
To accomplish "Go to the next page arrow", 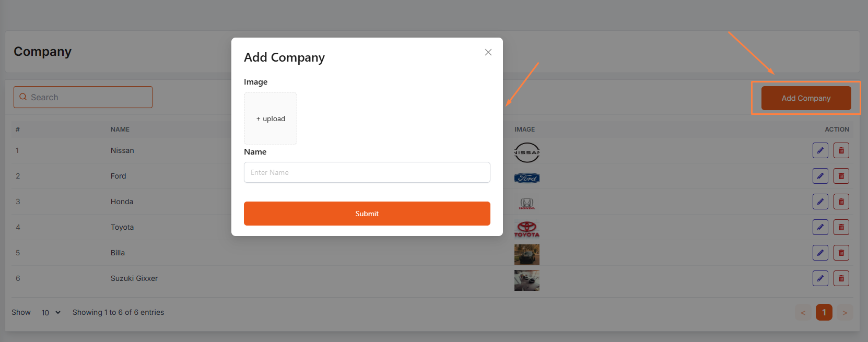I will coord(844,312).
